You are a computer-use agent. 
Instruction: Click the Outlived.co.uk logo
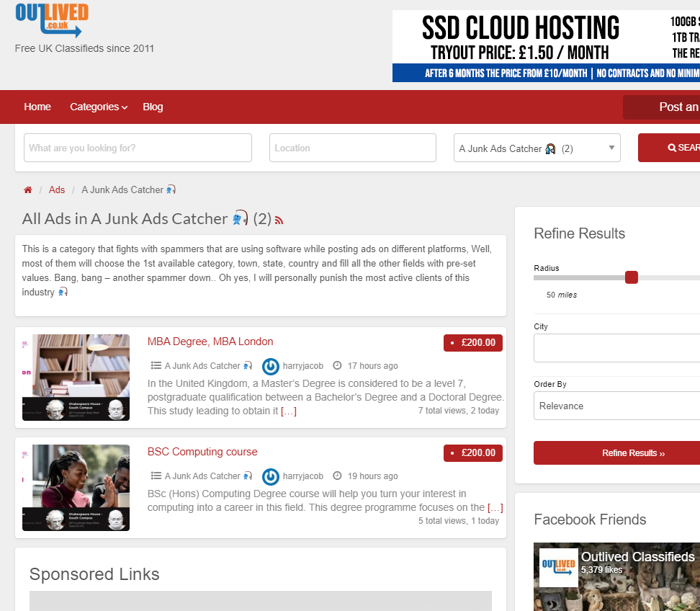[52, 20]
